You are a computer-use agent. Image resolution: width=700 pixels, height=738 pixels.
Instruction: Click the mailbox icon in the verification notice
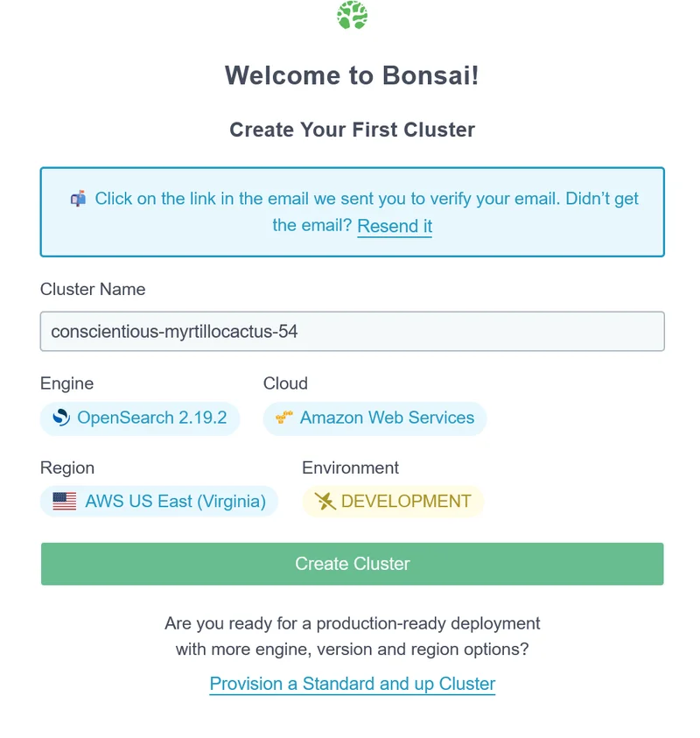tap(77, 199)
